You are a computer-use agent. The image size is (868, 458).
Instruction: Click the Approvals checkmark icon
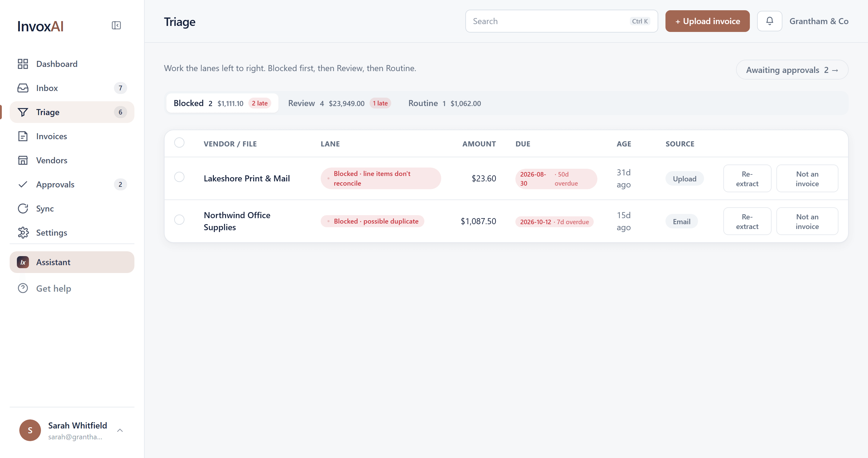[x=23, y=184]
